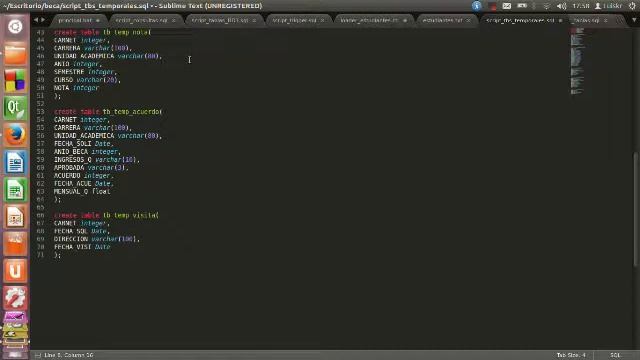Screen dimensions: 640x360
Task: Open System Settings from the dock
Action: tap(15, 298)
